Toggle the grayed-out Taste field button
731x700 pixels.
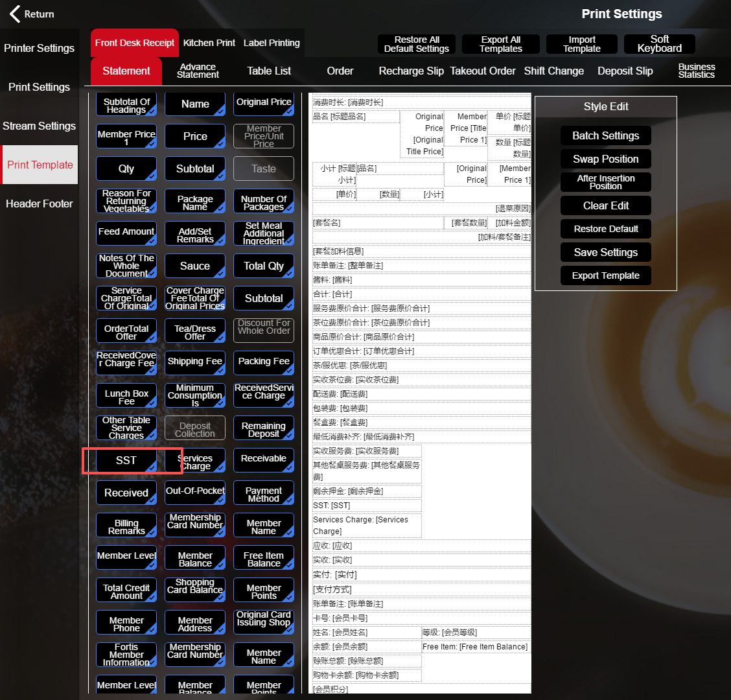pos(264,169)
